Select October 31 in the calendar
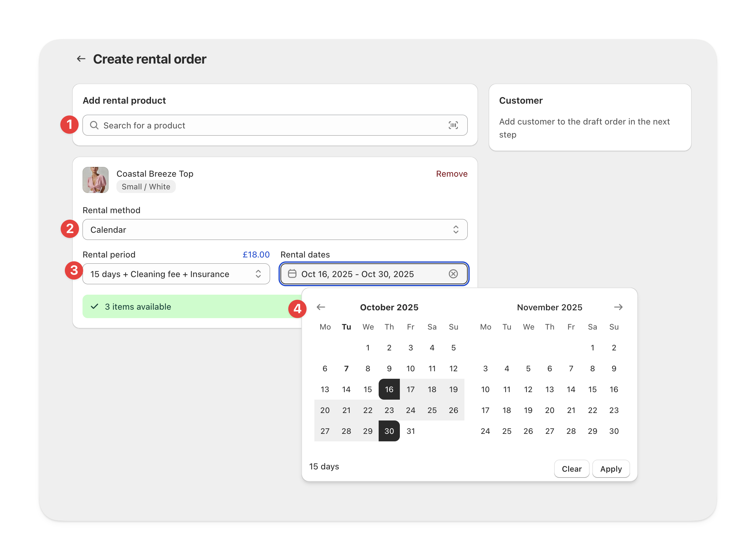Viewport: 756px width, 560px height. pos(410,431)
